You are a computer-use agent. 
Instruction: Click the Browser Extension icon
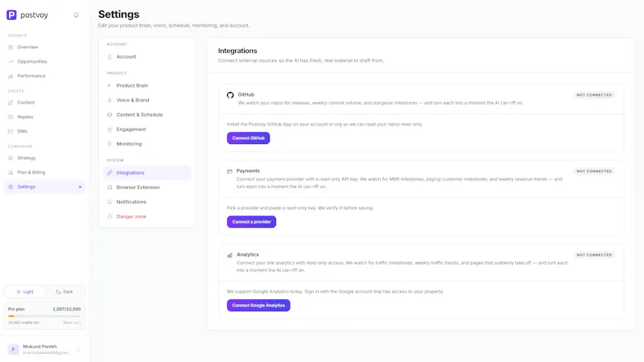[109, 187]
